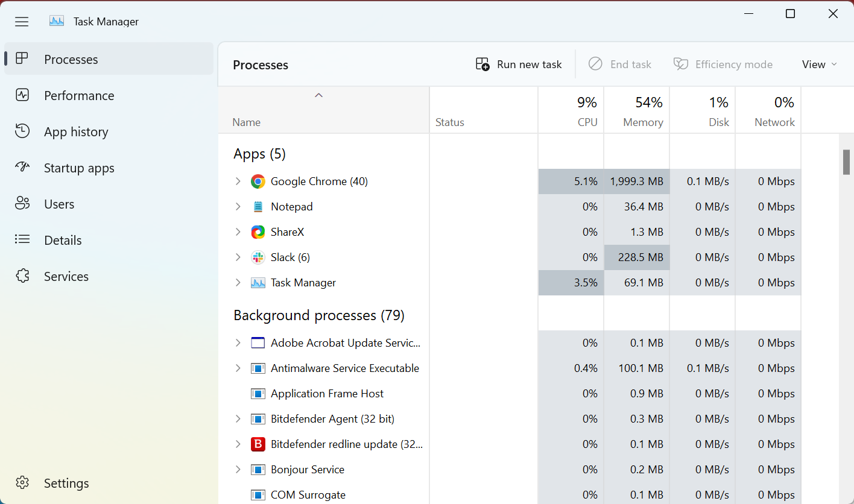Click the Application Frame Host icon
The height and width of the screenshot is (504, 854).
click(258, 394)
